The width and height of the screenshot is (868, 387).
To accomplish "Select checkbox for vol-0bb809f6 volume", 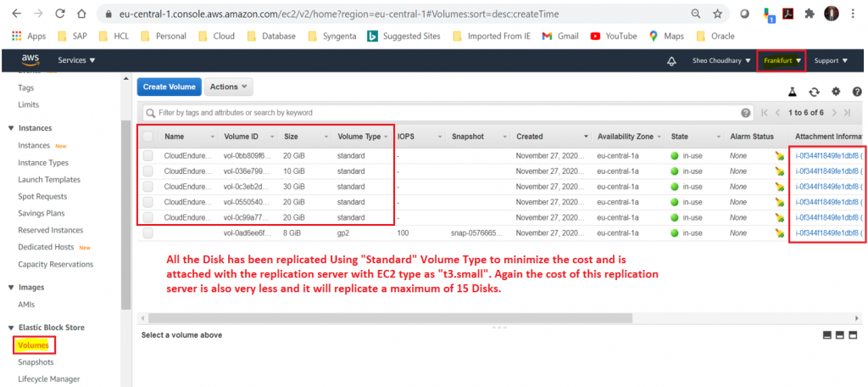I will tap(147, 156).
